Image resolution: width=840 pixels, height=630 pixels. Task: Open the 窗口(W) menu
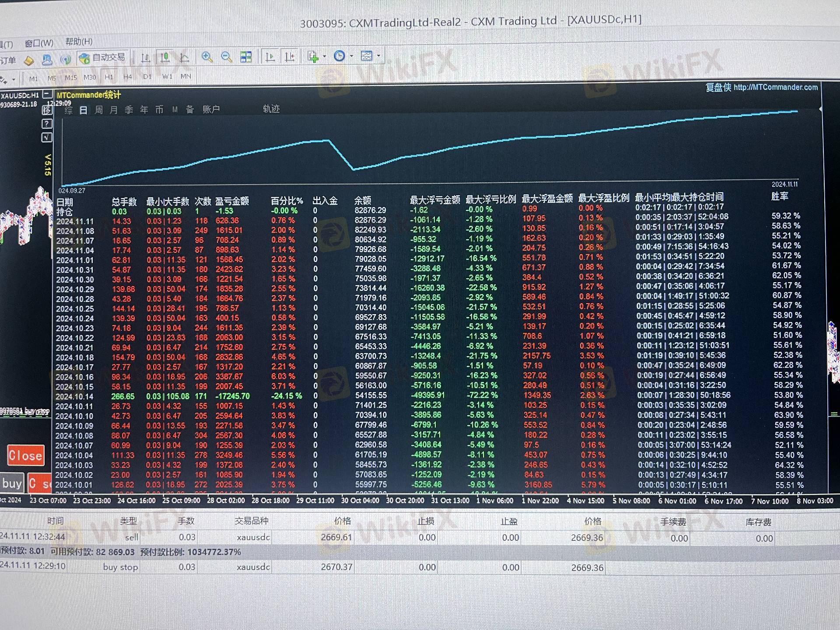tap(39, 43)
